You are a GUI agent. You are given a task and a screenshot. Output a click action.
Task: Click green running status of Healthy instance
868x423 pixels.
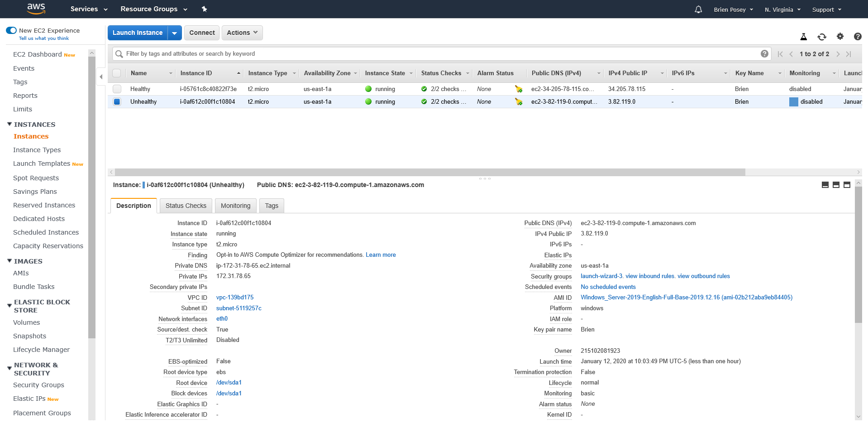coord(368,89)
